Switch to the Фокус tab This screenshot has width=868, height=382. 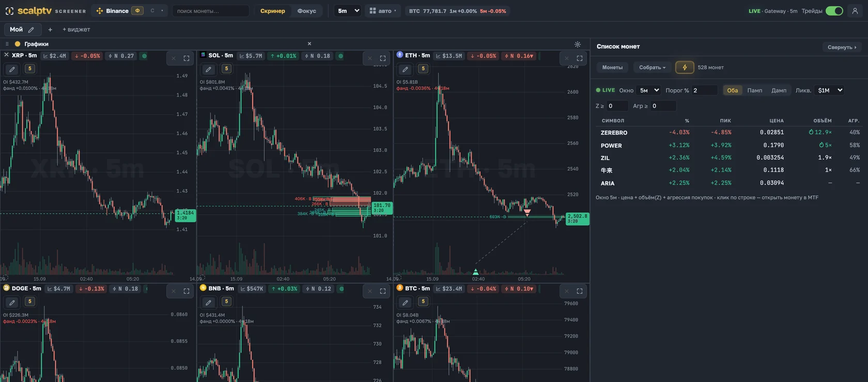pyautogui.click(x=306, y=11)
